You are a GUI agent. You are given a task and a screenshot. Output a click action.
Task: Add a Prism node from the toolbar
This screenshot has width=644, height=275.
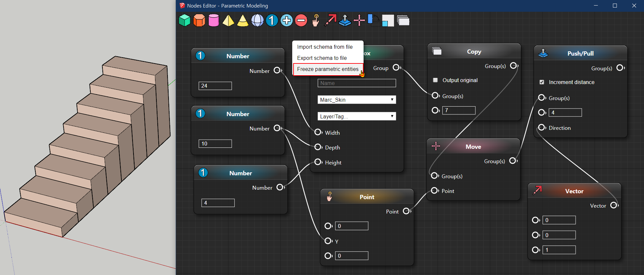click(199, 20)
